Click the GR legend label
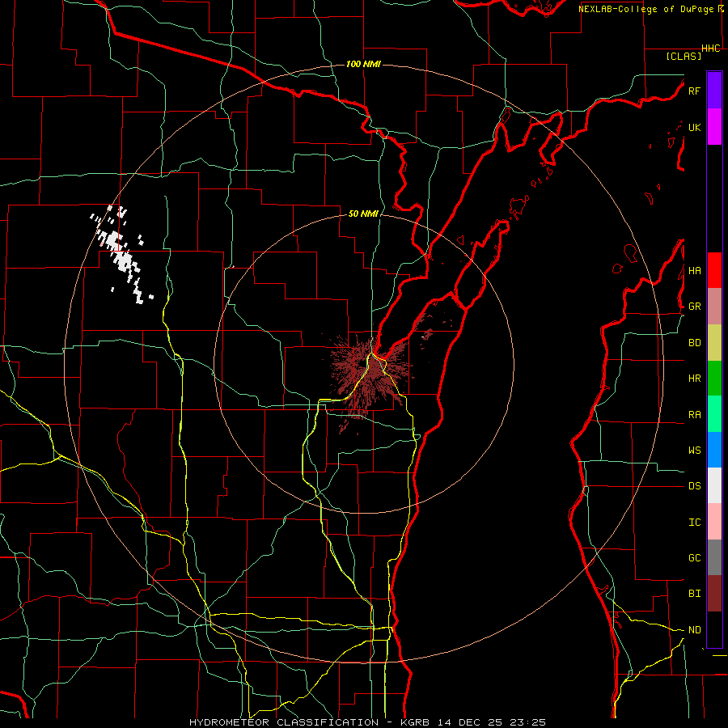This screenshot has width=728, height=728. [694, 307]
